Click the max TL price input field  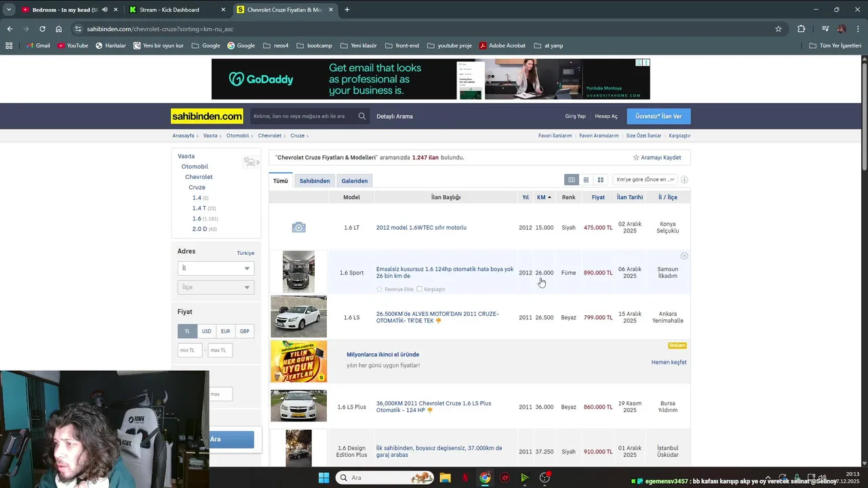coord(220,350)
